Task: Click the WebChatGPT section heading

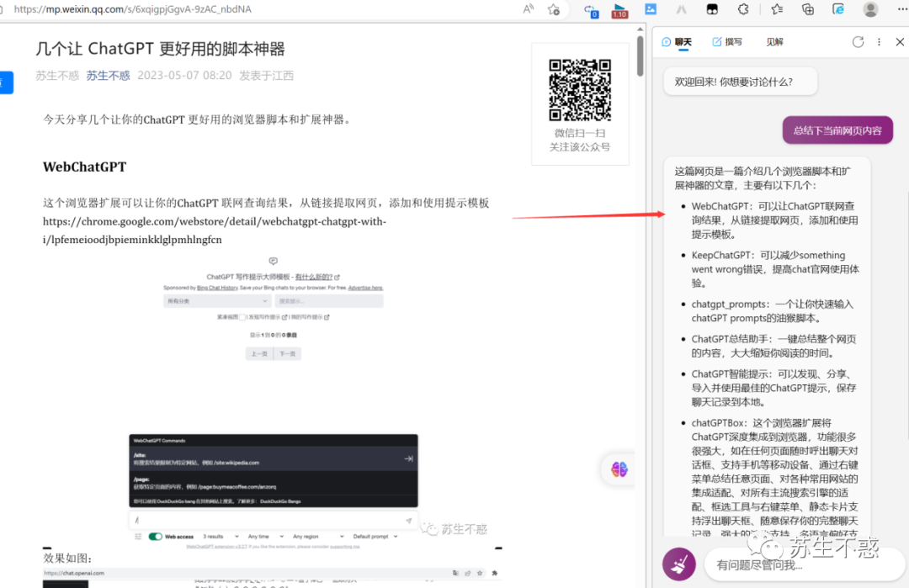Action: coord(85,167)
